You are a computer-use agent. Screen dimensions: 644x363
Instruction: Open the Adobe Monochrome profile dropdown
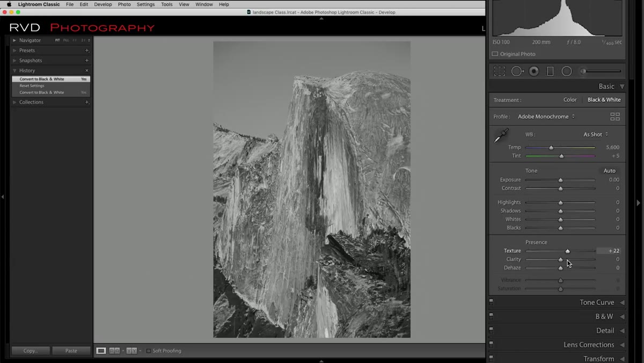pyautogui.click(x=546, y=117)
